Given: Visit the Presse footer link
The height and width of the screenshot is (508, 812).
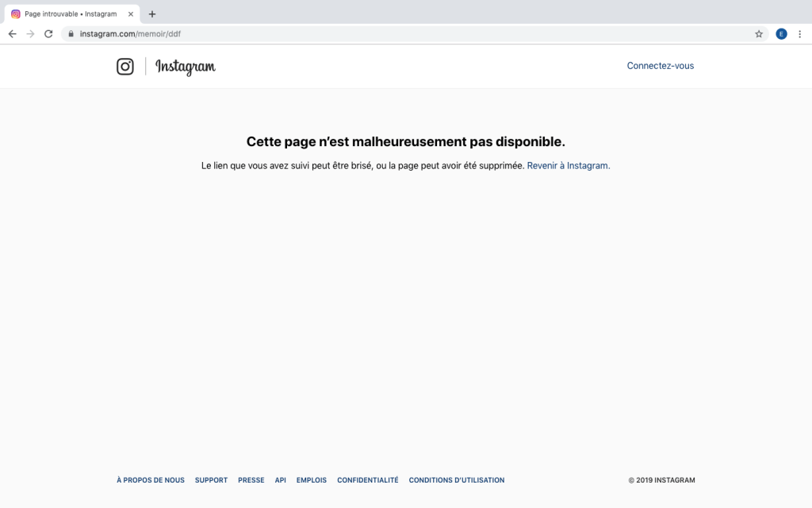Looking at the screenshot, I should pos(251,480).
